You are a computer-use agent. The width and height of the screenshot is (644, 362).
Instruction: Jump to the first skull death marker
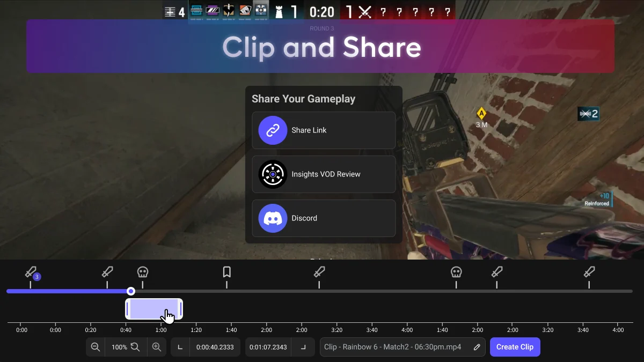pos(142,272)
